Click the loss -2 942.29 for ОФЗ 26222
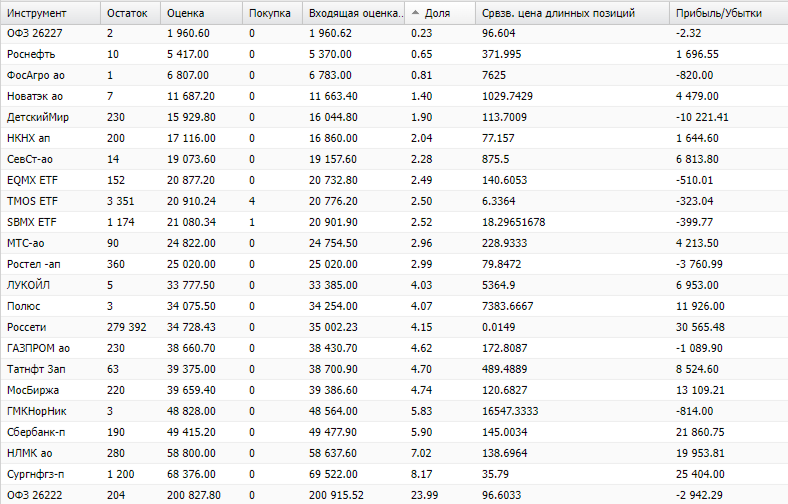The image size is (788, 504). tap(699, 495)
